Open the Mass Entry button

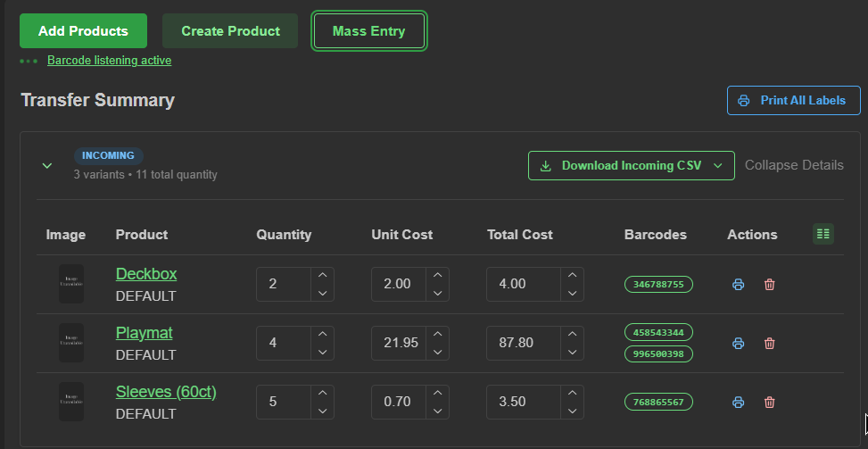(x=368, y=31)
